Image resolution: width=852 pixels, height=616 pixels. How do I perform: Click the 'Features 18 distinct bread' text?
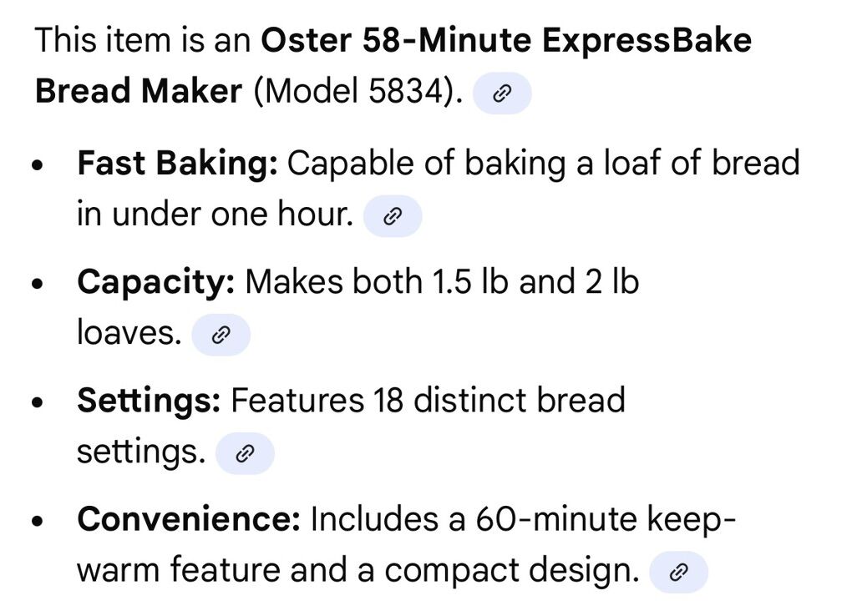tap(428, 401)
